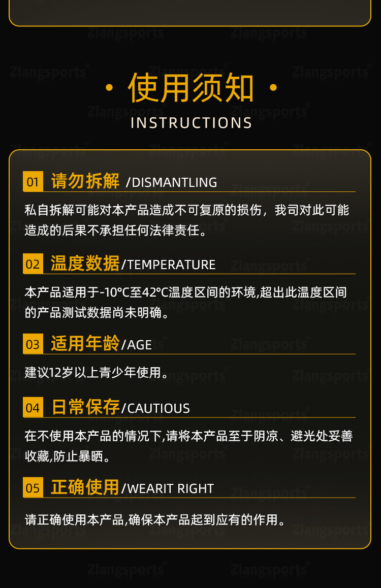Select the 使用须知 main title

(x=191, y=88)
